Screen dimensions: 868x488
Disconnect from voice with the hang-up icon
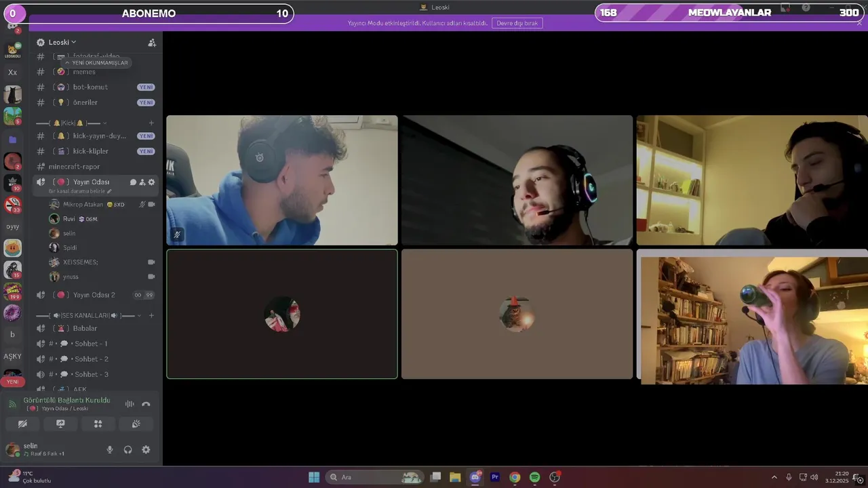click(x=146, y=404)
